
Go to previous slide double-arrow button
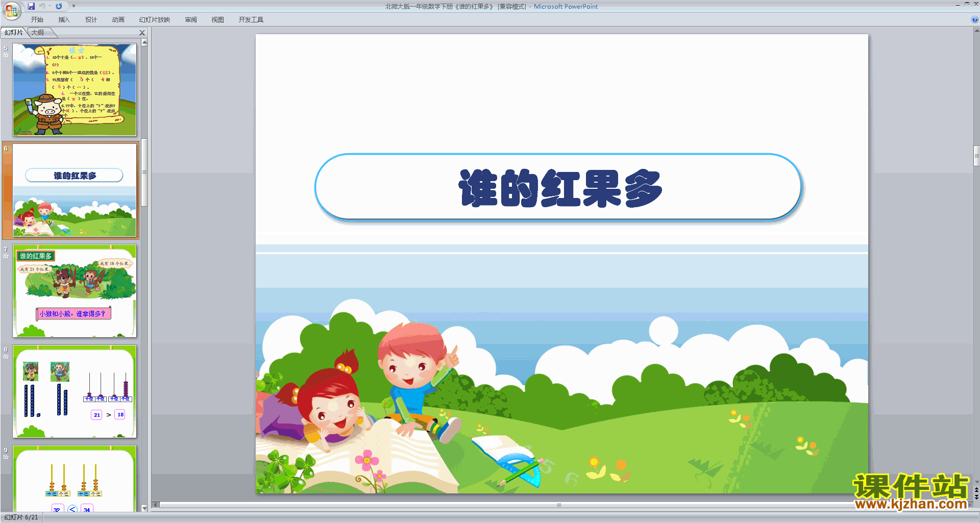tap(976, 490)
